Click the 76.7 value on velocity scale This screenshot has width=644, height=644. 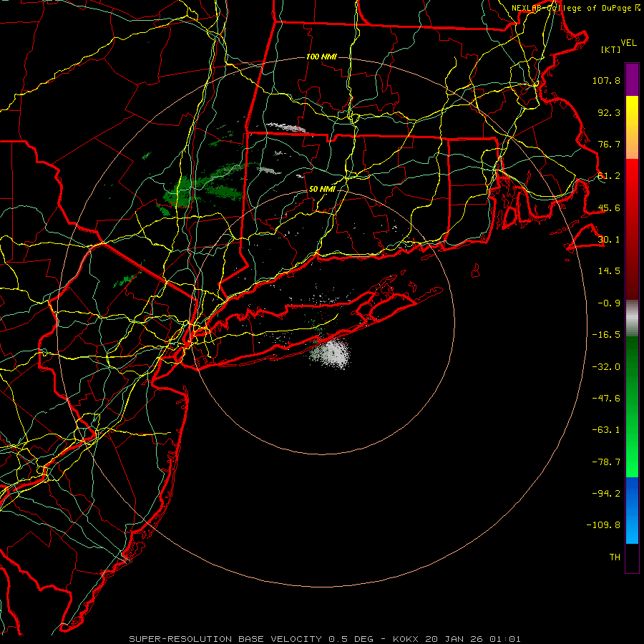[x=609, y=144]
